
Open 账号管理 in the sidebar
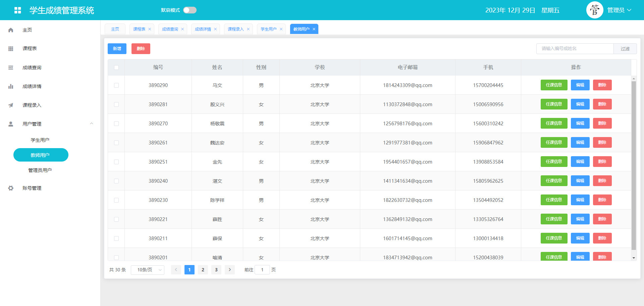pos(32,188)
